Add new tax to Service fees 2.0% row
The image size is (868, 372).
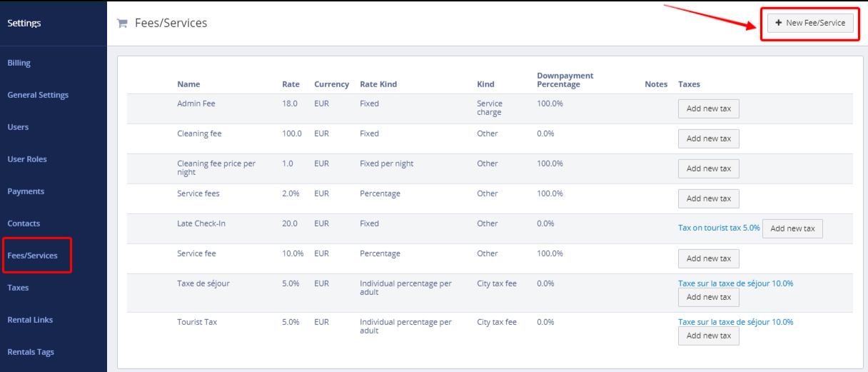point(708,198)
